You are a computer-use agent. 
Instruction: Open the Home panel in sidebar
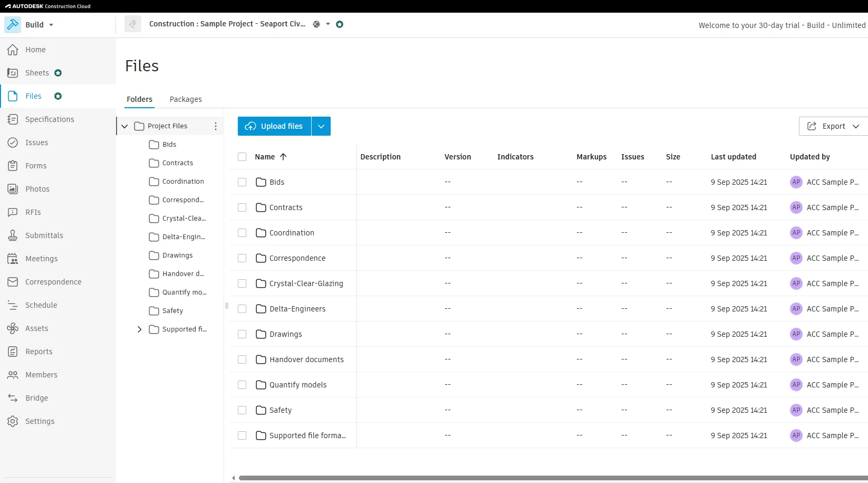click(35, 50)
